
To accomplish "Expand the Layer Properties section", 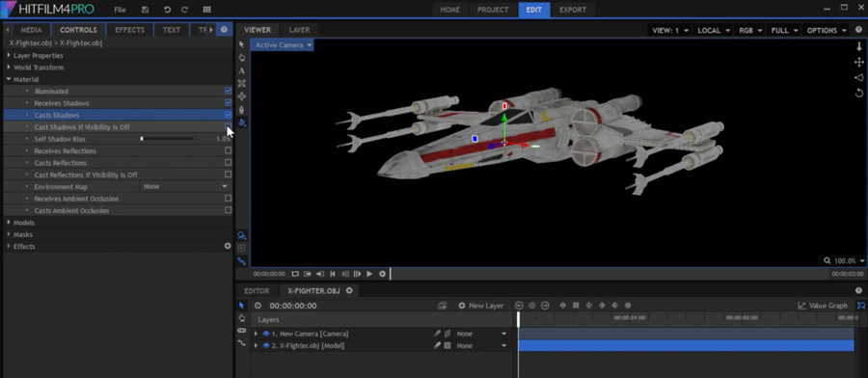I will 9,55.
